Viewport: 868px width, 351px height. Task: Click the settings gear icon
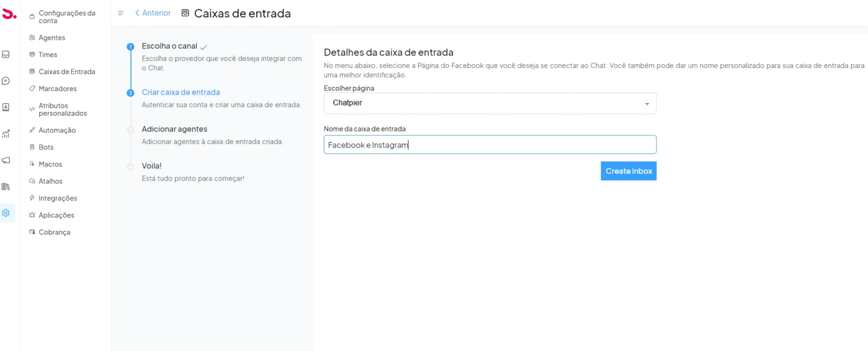click(x=6, y=213)
